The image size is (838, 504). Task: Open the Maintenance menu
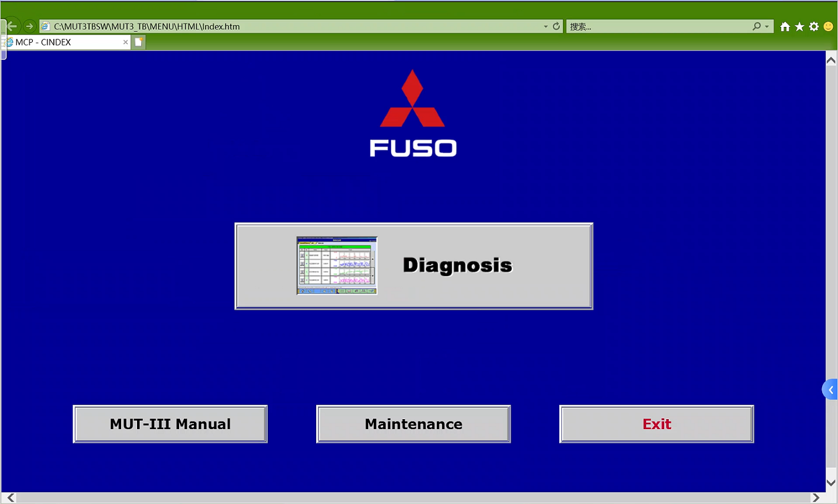pos(413,424)
